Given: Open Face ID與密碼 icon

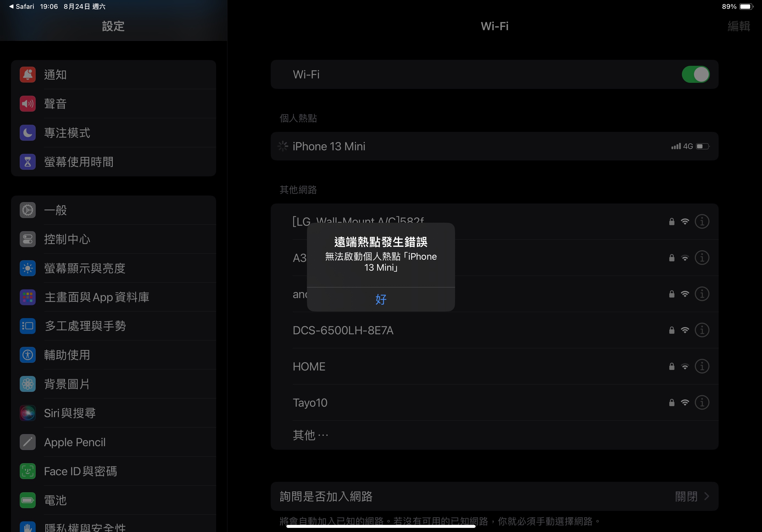Looking at the screenshot, I should [27, 471].
